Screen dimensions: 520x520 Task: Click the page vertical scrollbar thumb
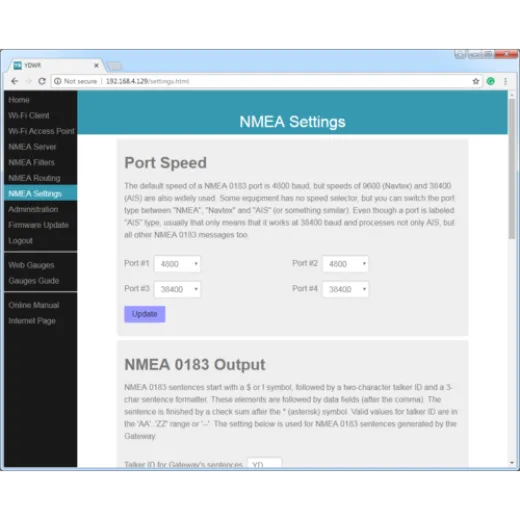(x=512, y=168)
